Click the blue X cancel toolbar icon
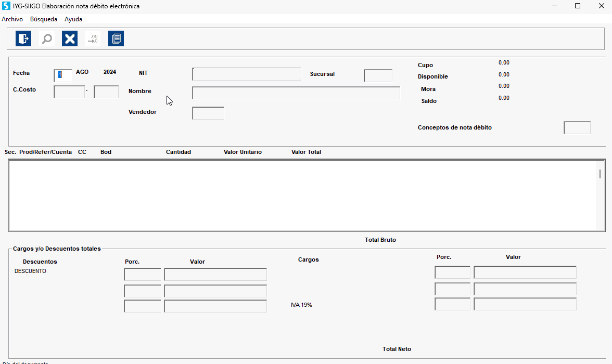Image resolution: width=612 pixels, height=364 pixels. (x=70, y=38)
